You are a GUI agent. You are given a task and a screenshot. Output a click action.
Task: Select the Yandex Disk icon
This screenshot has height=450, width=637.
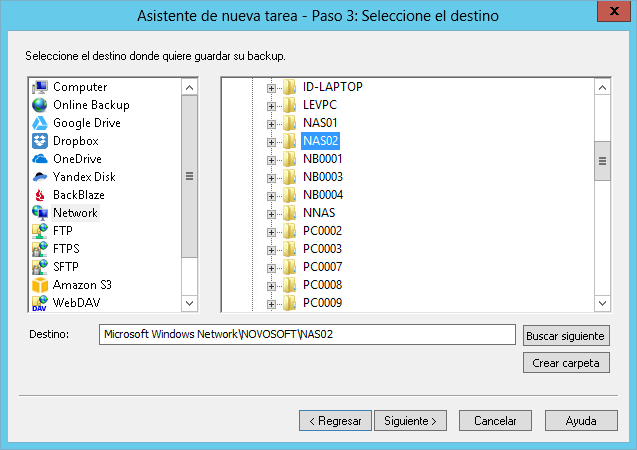(x=40, y=177)
